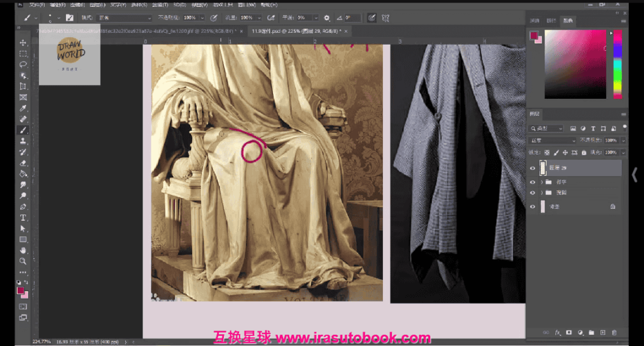Select the History Brush tool
The image size is (644, 346).
pyautogui.click(x=23, y=152)
